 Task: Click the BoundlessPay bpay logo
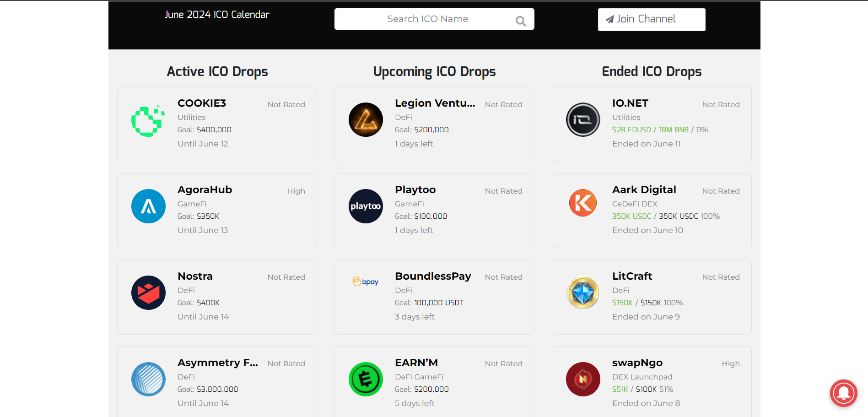coord(366,282)
